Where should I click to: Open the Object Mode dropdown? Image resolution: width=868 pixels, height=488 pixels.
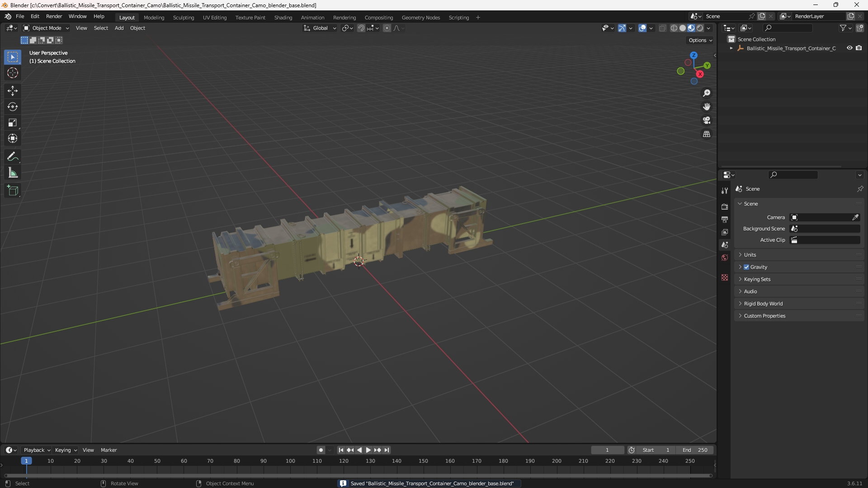pos(46,28)
